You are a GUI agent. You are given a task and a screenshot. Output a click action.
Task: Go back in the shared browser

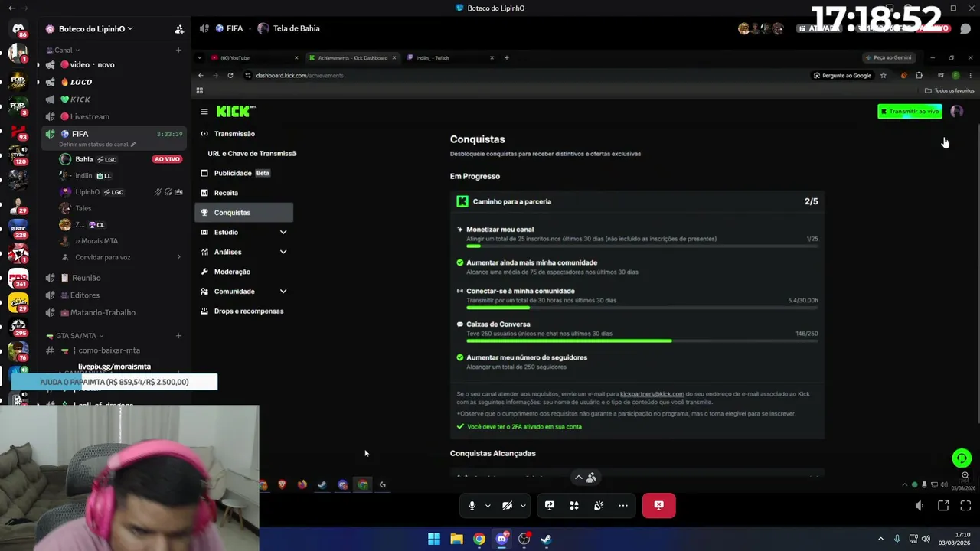201,76
